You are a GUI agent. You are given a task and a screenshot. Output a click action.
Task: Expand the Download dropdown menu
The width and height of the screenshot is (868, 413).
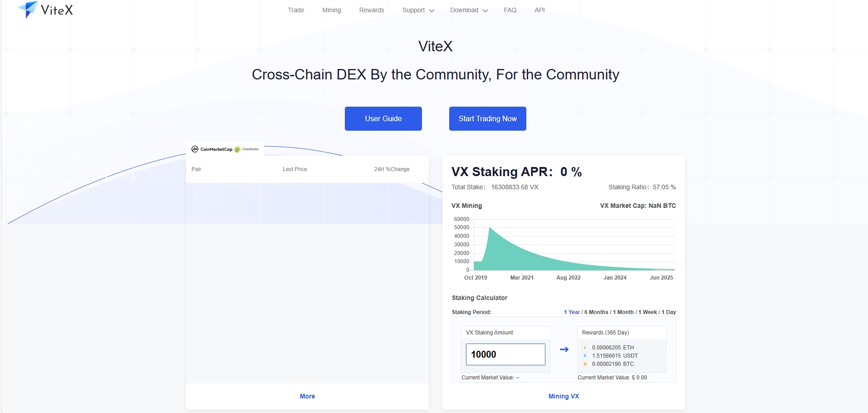pyautogui.click(x=469, y=10)
